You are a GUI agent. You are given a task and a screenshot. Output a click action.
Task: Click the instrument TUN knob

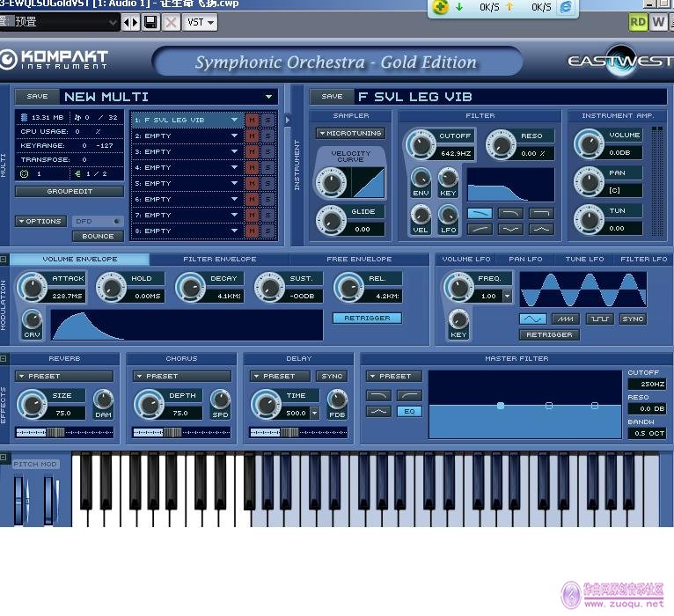point(590,219)
